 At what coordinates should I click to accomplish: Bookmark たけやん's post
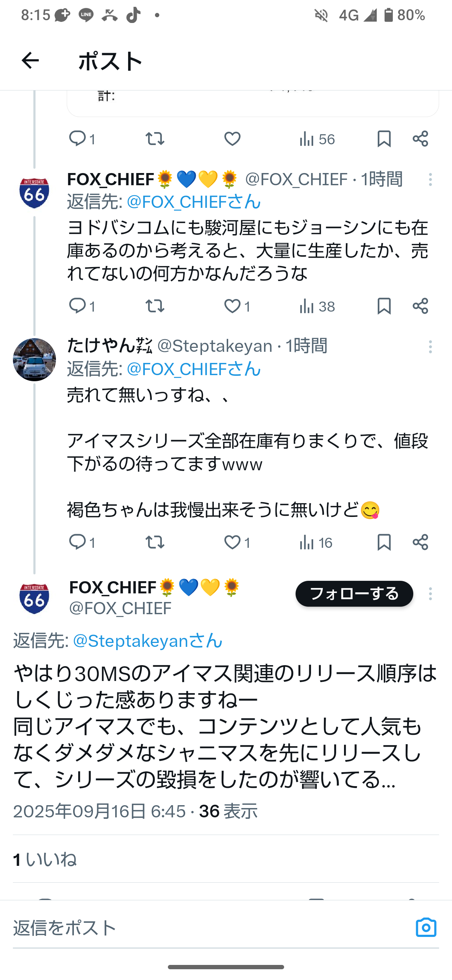coord(384,542)
